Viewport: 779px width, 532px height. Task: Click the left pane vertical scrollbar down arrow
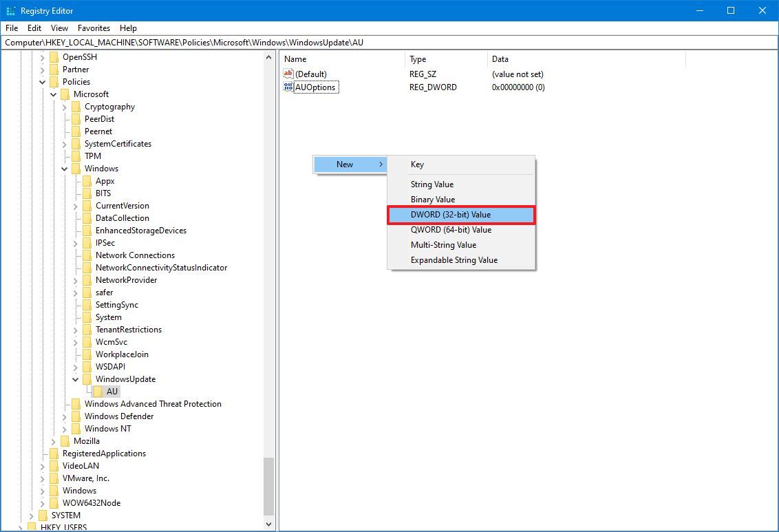click(269, 524)
